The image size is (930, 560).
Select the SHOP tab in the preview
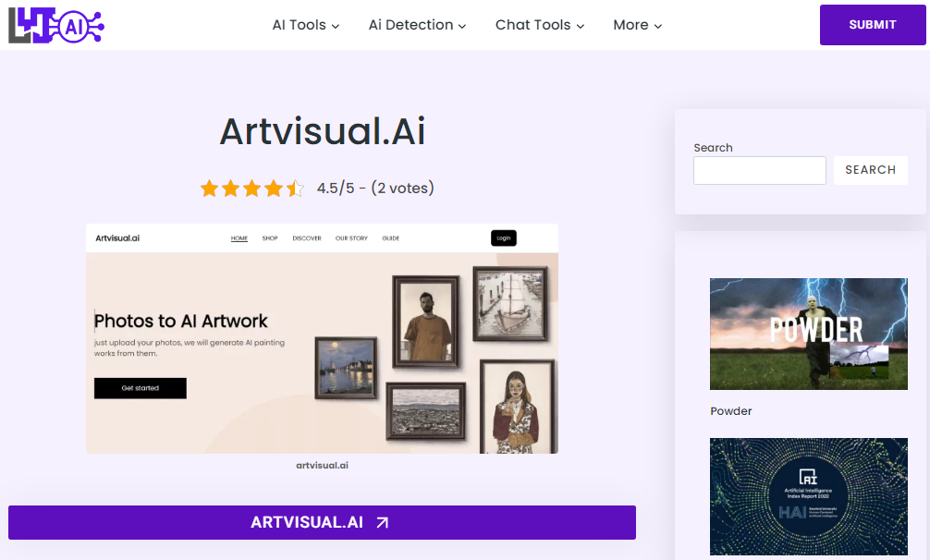click(x=269, y=237)
